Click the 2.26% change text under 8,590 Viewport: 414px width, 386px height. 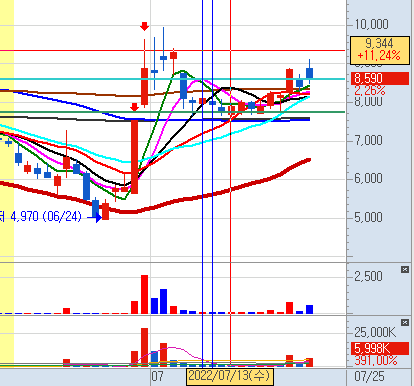(x=370, y=90)
